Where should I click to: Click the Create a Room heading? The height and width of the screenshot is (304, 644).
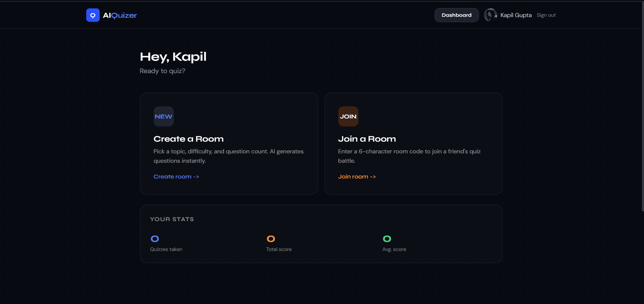[188, 139]
